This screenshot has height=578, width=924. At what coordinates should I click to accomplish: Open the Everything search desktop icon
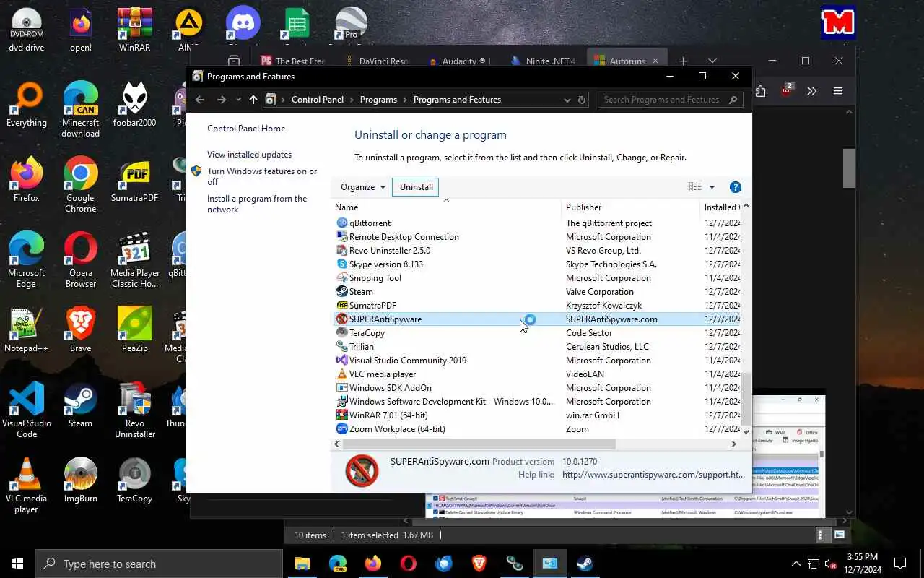pyautogui.click(x=27, y=105)
